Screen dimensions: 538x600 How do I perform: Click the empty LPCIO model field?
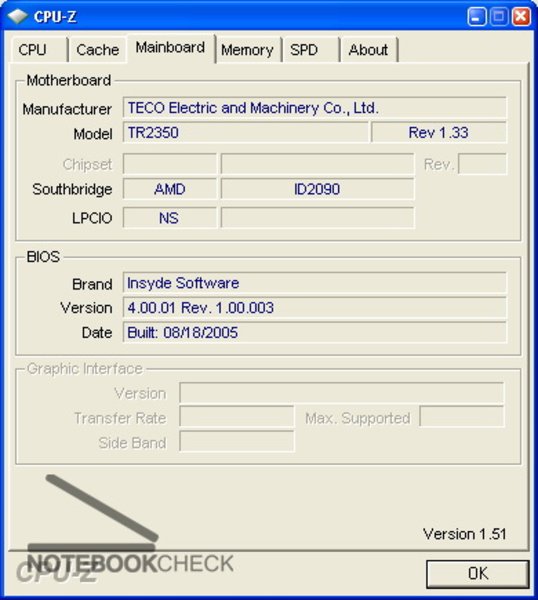click(x=317, y=218)
